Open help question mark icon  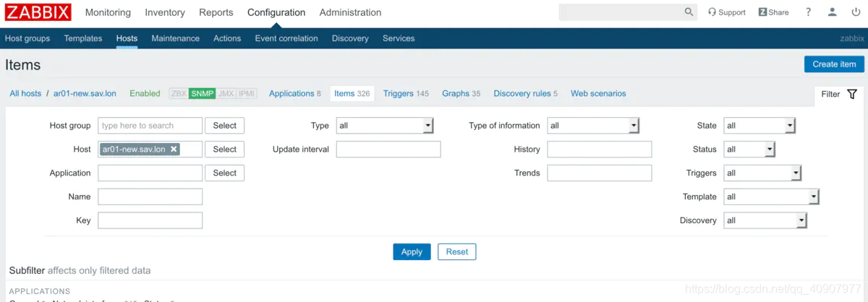point(809,12)
